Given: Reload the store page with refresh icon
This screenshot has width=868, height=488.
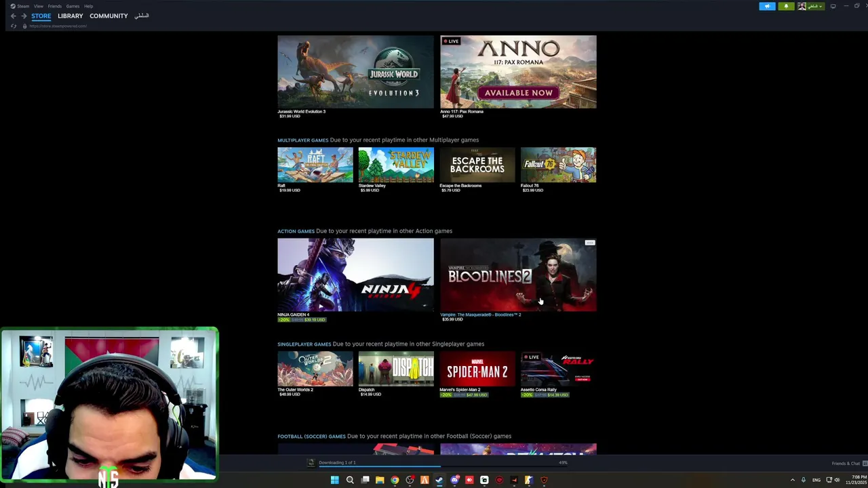Looking at the screenshot, I should (x=14, y=26).
